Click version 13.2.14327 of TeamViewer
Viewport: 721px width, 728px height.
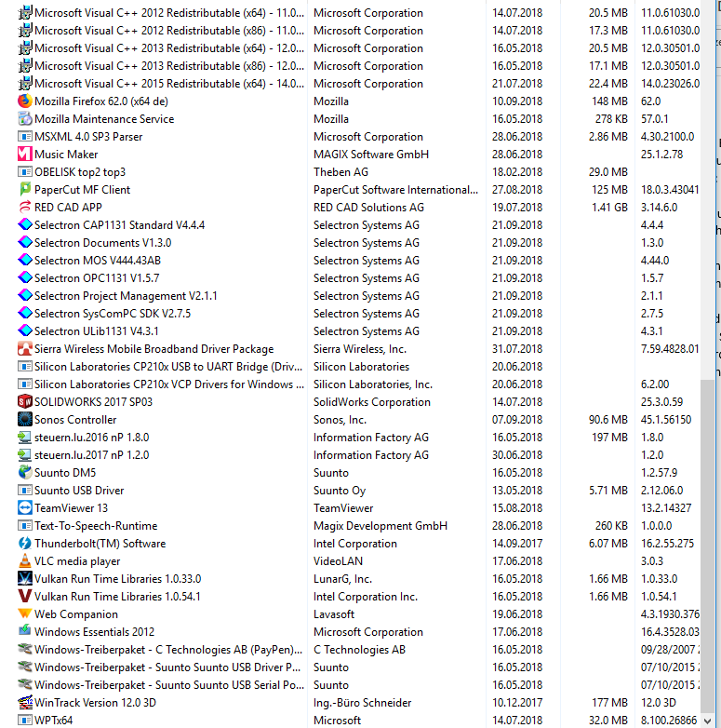click(666, 508)
